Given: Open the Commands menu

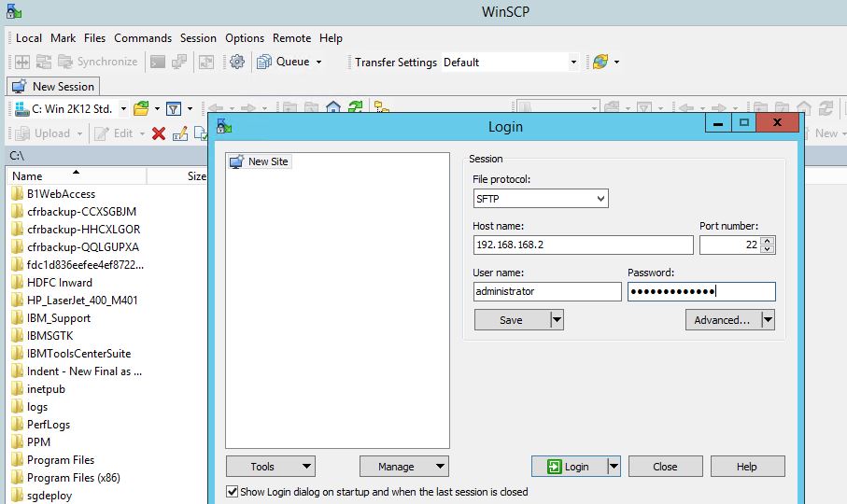Looking at the screenshot, I should tap(143, 38).
